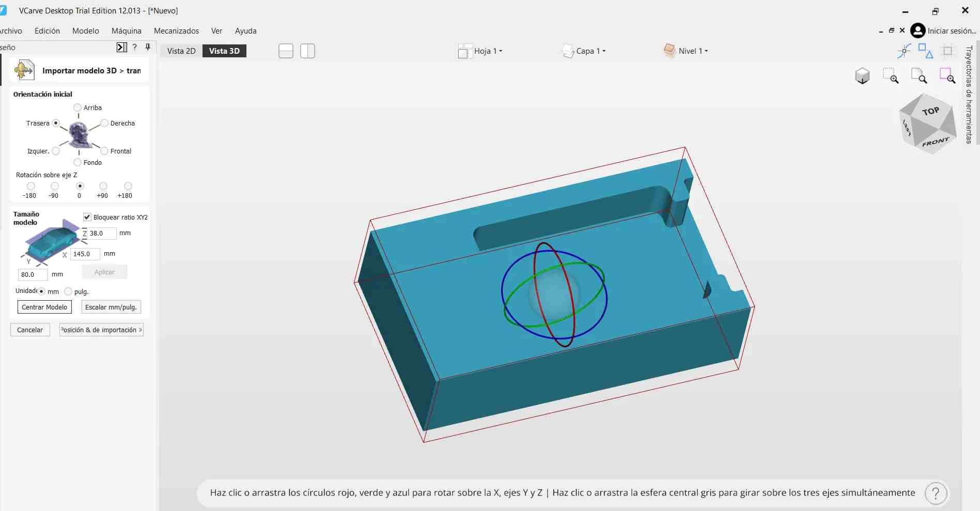The width and height of the screenshot is (980, 511).
Task: Toggle Bloquear ratio XYZ checkbox
Action: coord(87,217)
